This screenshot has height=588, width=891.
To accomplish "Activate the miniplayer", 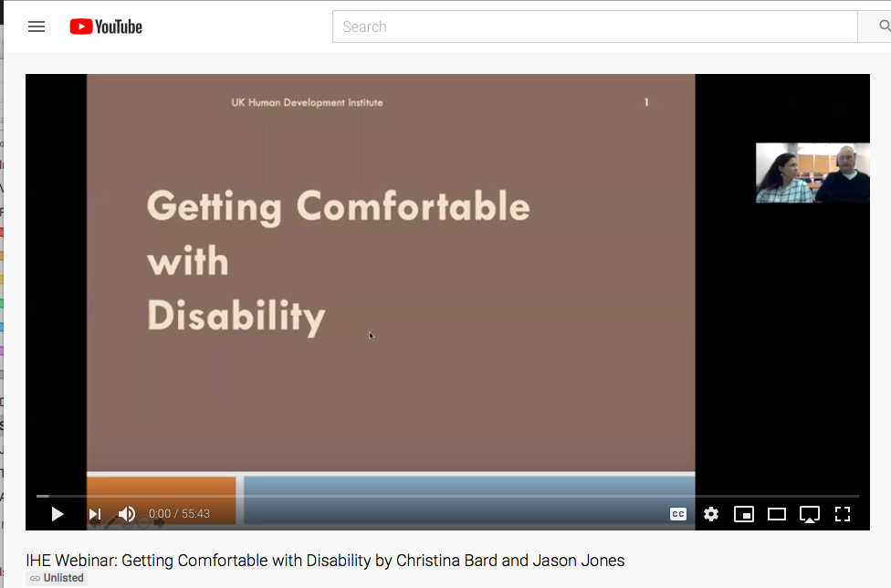I will [744, 514].
